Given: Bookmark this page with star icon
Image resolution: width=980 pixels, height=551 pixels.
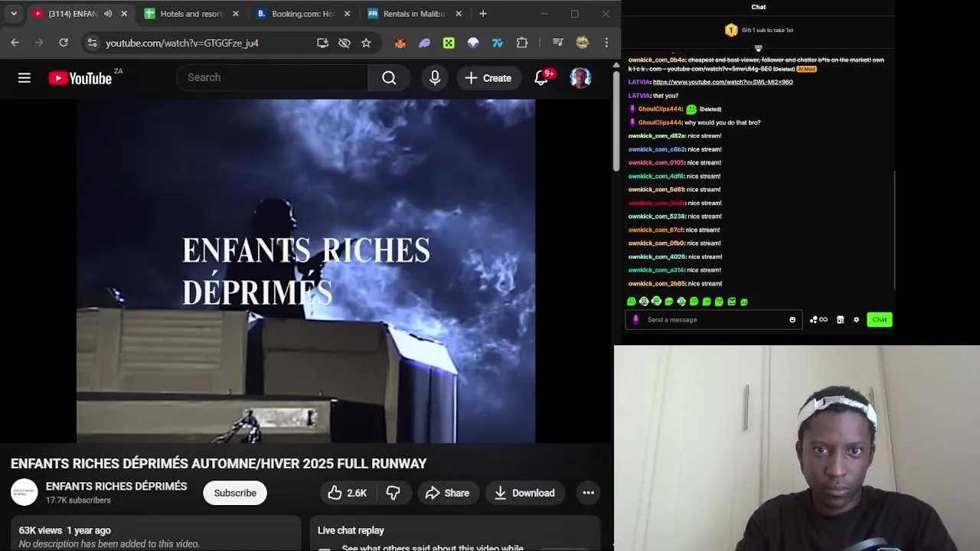Looking at the screenshot, I should coord(366,43).
